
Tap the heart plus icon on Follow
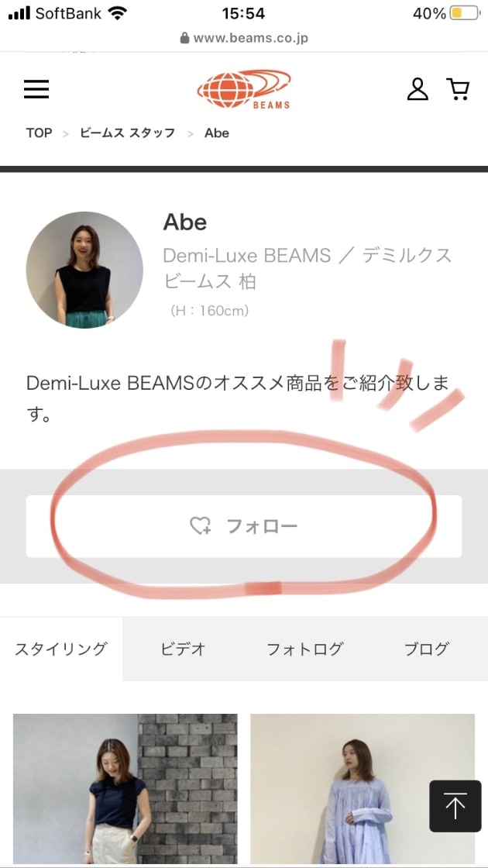(x=200, y=526)
